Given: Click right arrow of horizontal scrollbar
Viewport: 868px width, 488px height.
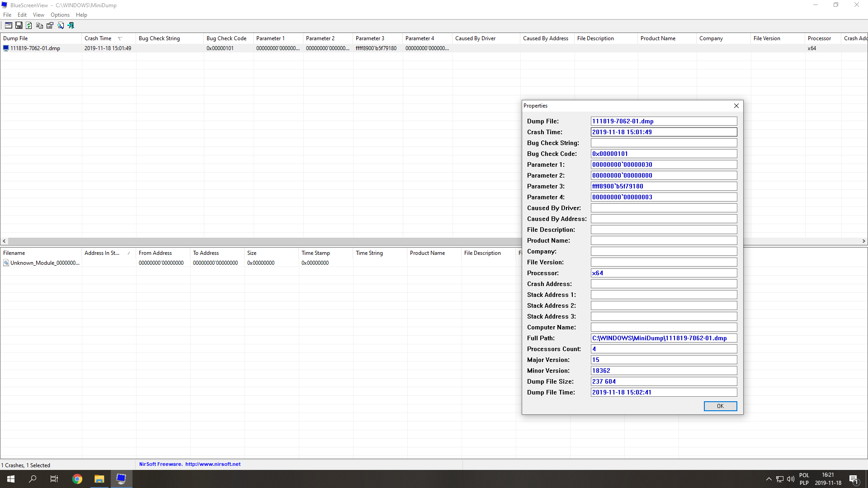Looking at the screenshot, I should tap(863, 241).
